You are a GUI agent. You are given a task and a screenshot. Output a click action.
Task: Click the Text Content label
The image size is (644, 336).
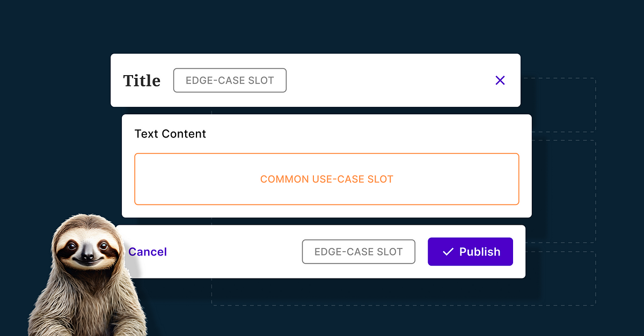click(170, 134)
